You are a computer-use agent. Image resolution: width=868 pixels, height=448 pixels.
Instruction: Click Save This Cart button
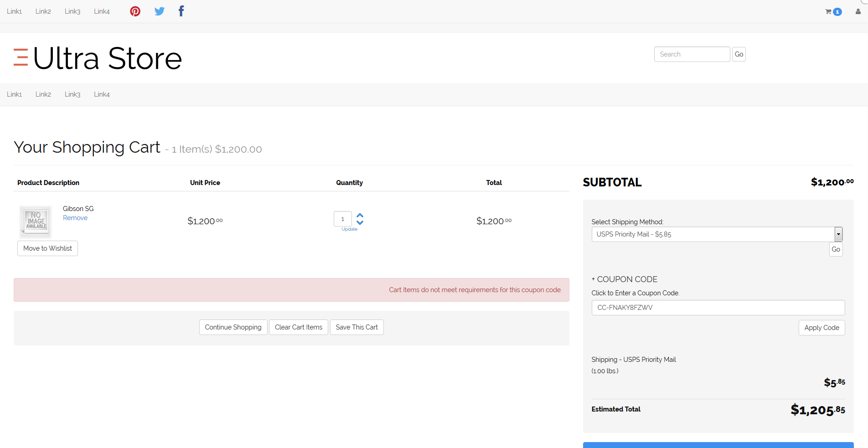[357, 327]
